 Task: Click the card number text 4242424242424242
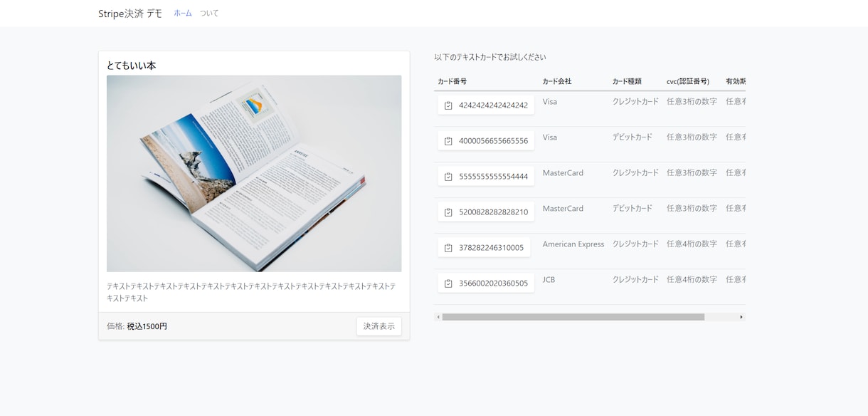(x=493, y=105)
